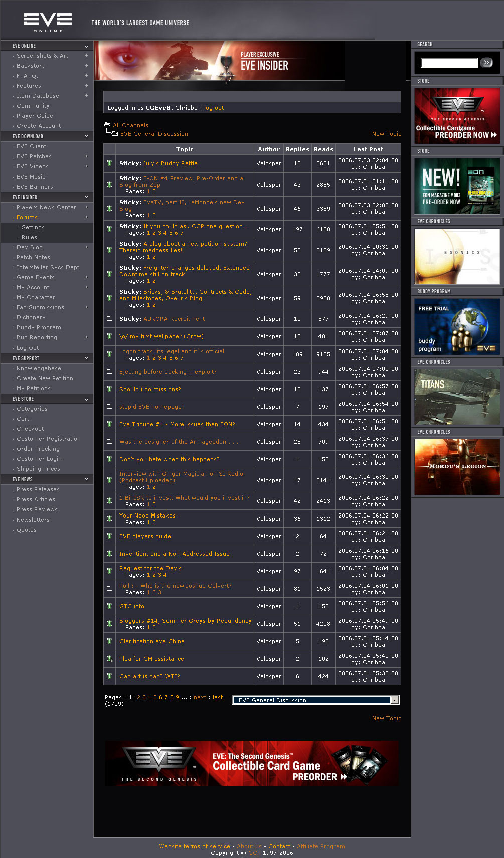This screenshot has width=504, height=858.
Task: Click the topic icon beside AURORA Recruitment
Action: point(109,319)
